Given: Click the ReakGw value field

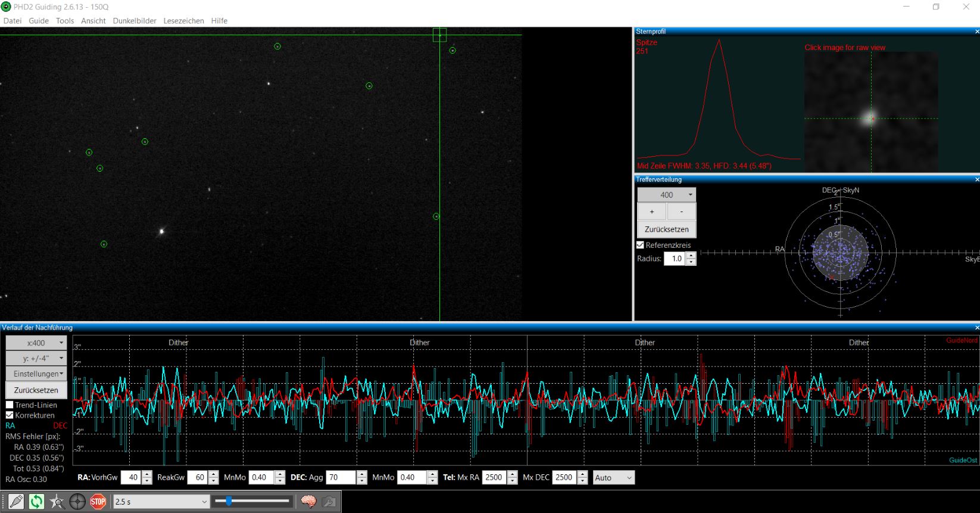Looking at the screenshot, I should 198,478.
